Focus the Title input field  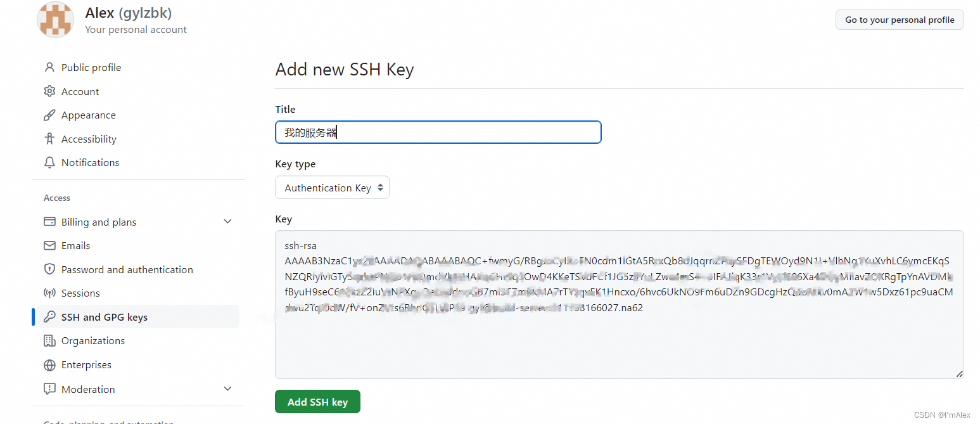pyautogui.click(x=438, y=132)
